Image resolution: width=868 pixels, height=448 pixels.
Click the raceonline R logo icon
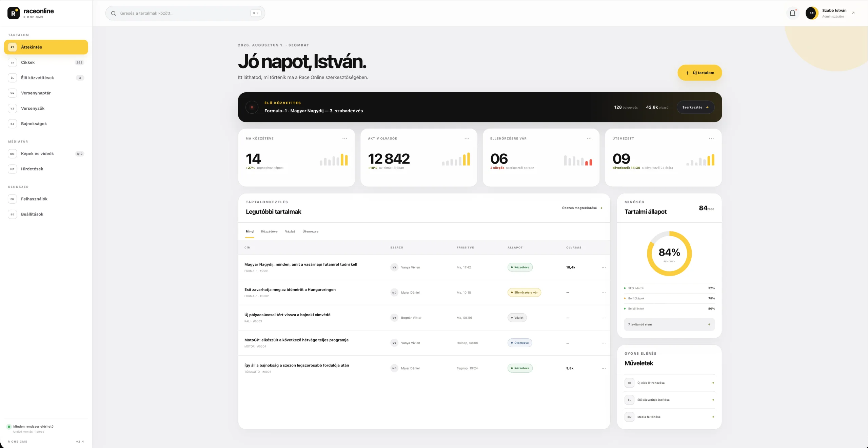coord(14,13)
